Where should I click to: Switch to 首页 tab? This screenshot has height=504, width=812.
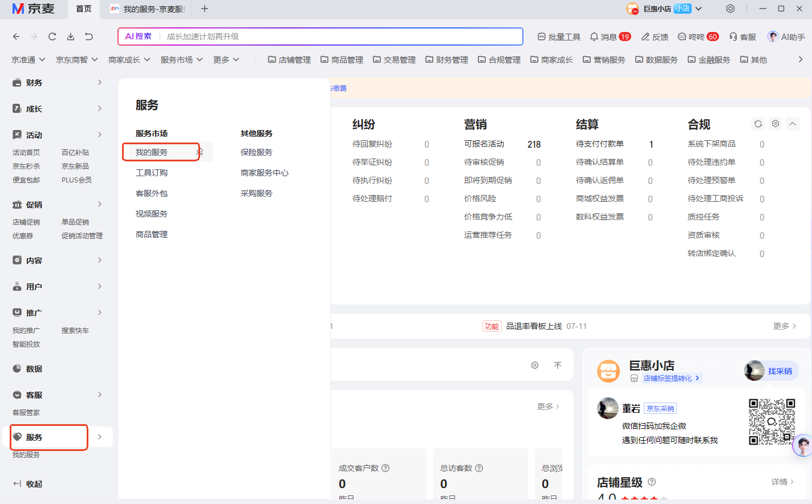coord(84,9)
